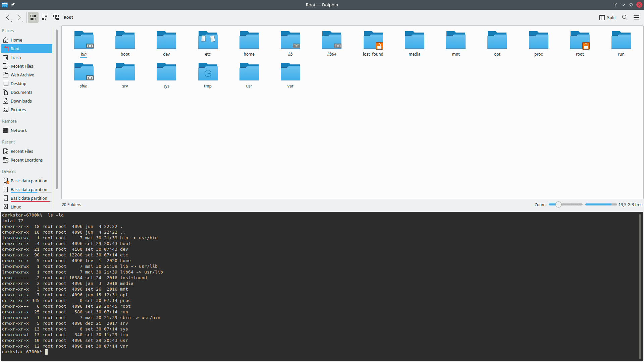Expand the Recent section in sidebar
The width and height of the screenshot is (644, 362).
(x=9, y=141)
